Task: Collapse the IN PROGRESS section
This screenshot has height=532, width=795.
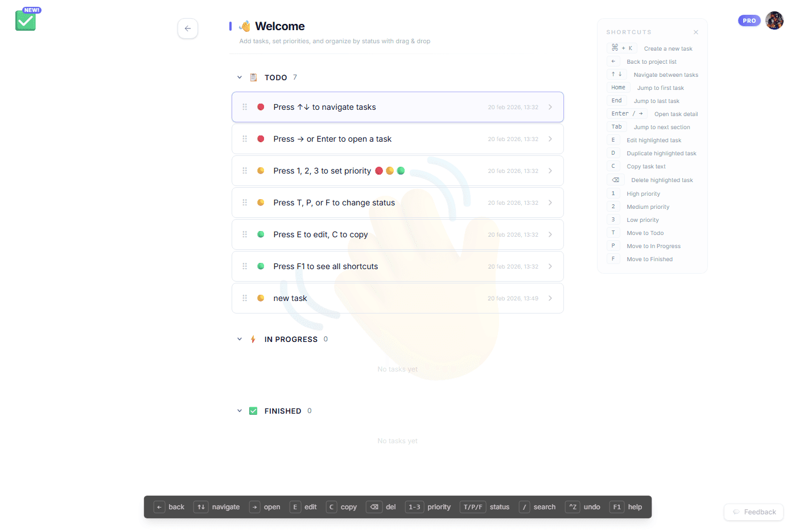Action: click(240, 339)
